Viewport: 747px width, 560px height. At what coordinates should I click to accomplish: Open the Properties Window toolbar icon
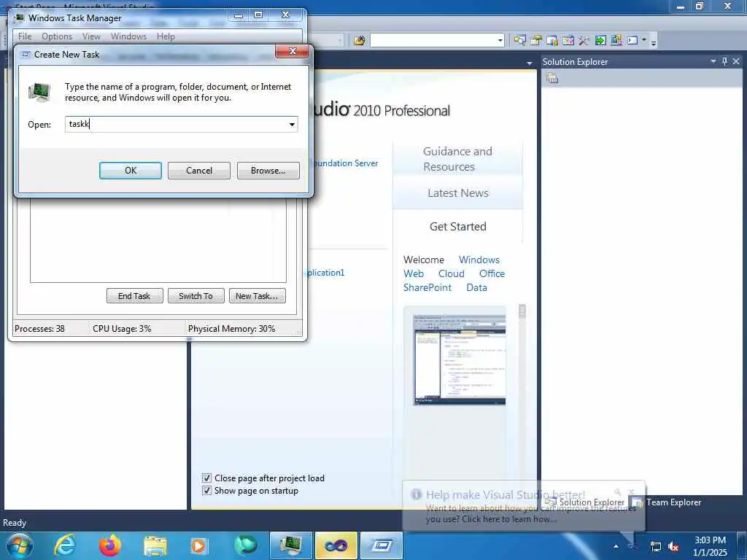(x=536, y=41)
